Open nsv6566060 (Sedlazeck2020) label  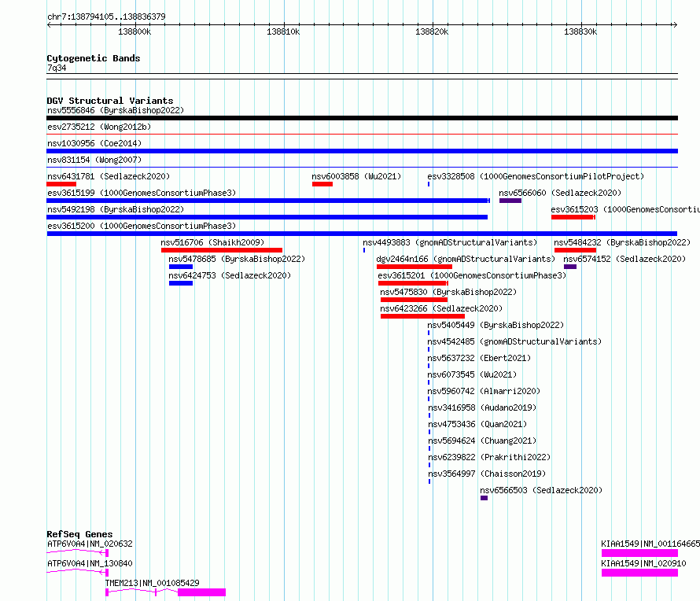tap(560, 193)
